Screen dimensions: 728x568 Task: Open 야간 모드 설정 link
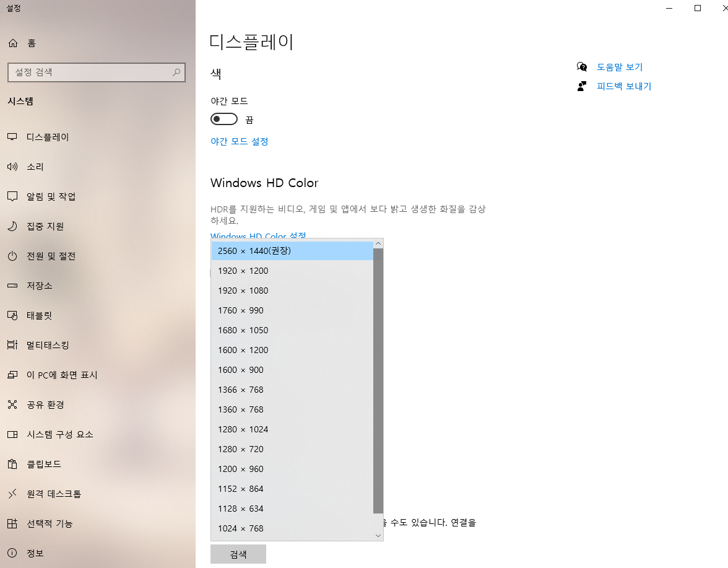240,141
